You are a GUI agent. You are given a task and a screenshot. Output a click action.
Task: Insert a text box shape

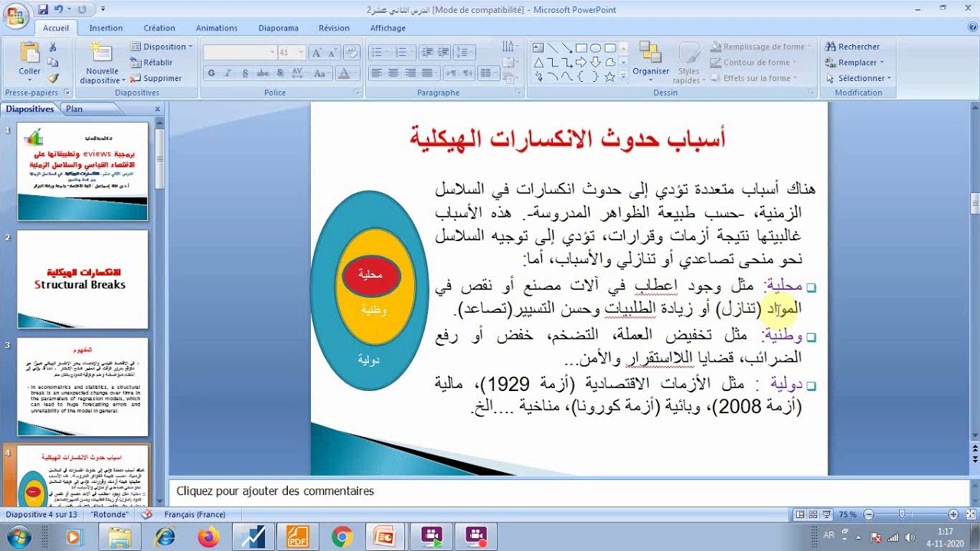point(538,47)
